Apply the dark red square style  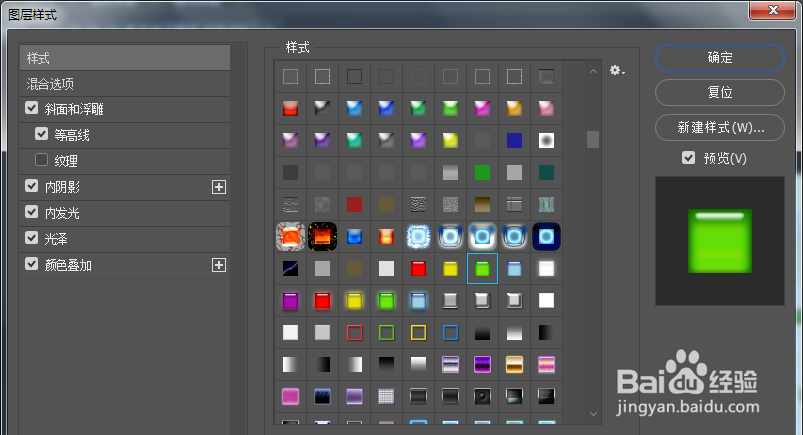click(354, 204)
